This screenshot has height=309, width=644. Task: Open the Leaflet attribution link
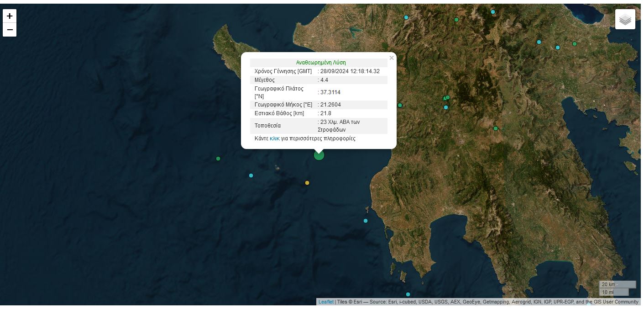pos(326,302)
